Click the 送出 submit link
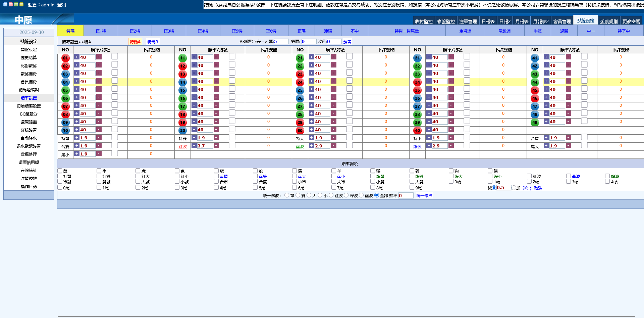 click(x=527, y=188)
